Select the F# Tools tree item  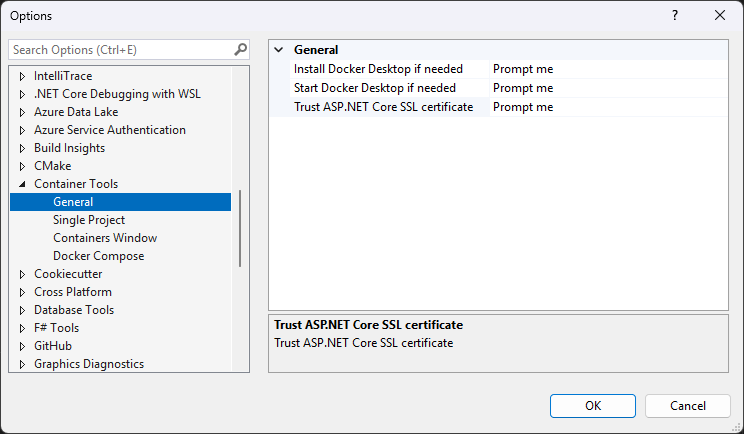[x=56, y=328]
